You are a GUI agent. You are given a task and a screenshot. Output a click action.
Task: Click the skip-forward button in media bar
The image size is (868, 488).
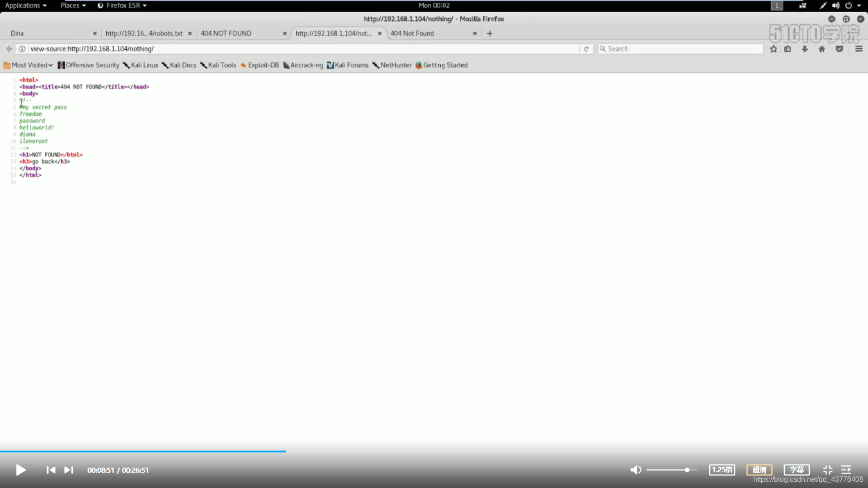[68, 470]
